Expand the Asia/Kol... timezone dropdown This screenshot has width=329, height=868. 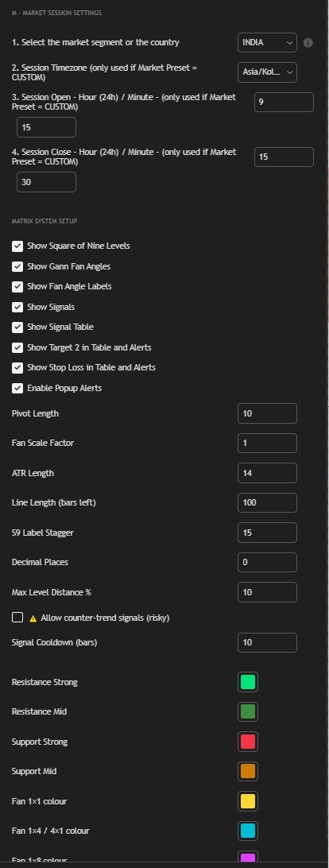(x=268, y=72)
